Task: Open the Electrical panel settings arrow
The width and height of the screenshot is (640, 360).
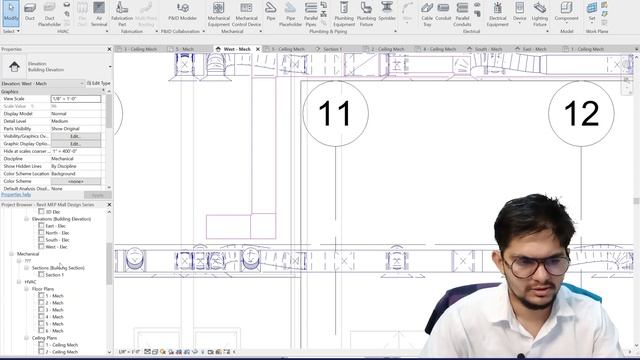Action: (547, 31)
